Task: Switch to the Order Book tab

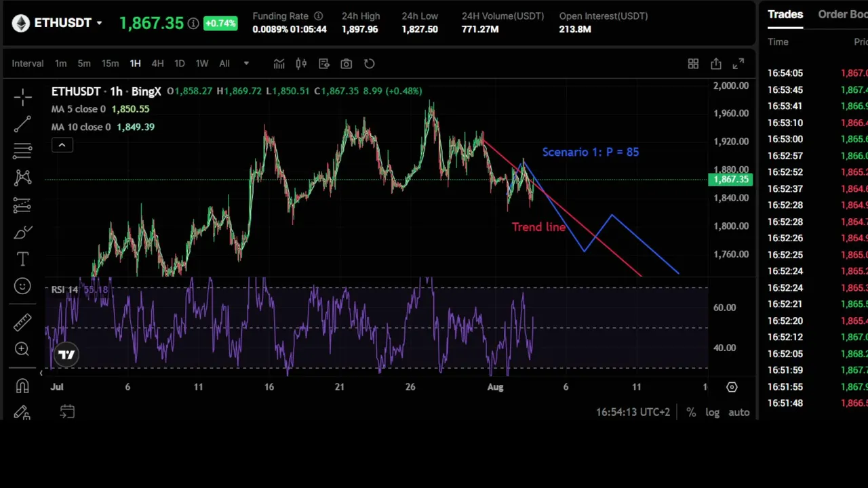Action: click(x=843, y=14)
